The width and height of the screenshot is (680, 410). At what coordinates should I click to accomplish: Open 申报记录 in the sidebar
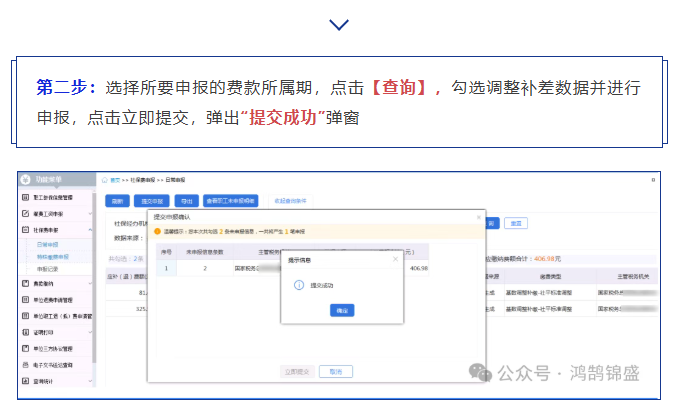pyautogui.click(x=49, y=269)
